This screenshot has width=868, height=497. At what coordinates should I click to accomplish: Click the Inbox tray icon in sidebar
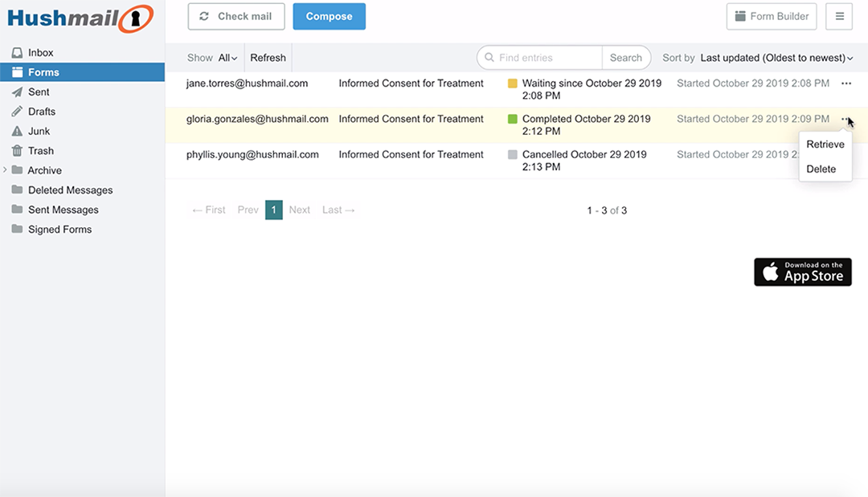(x=17, y=53)
